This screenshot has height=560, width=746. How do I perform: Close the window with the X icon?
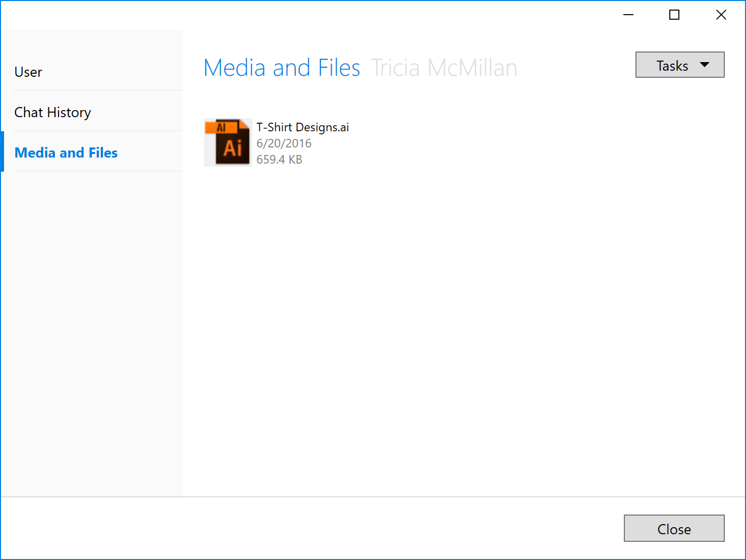[x=721, y=15]
